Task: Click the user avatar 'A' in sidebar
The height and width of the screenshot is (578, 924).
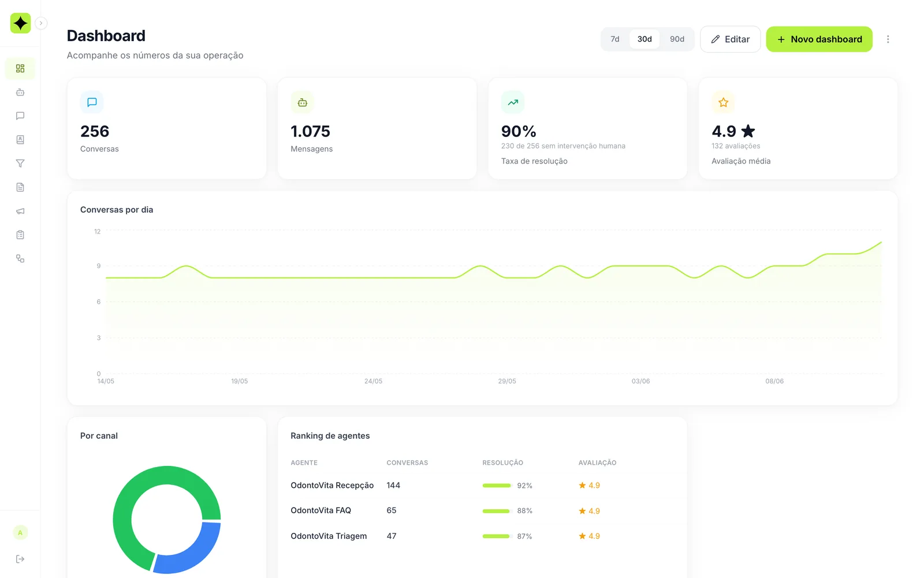Action: click(20, 533)
